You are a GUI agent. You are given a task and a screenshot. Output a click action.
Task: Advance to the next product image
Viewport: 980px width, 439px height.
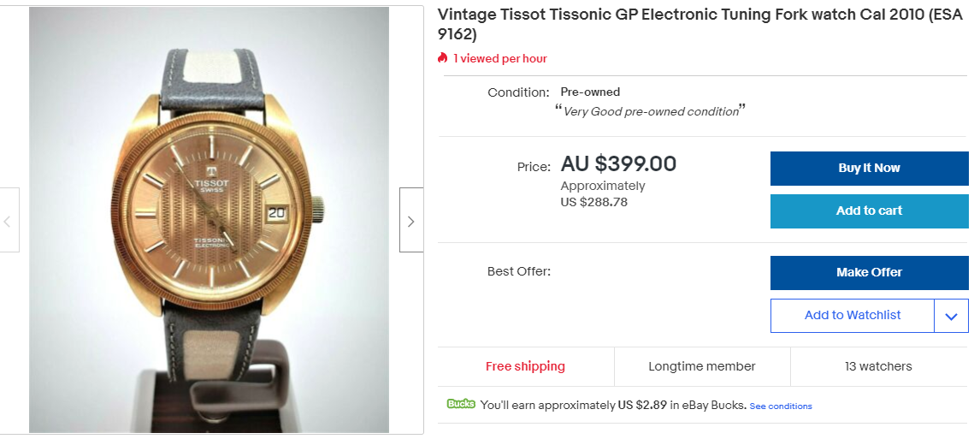pyautogui.click(x=410, y=221)
